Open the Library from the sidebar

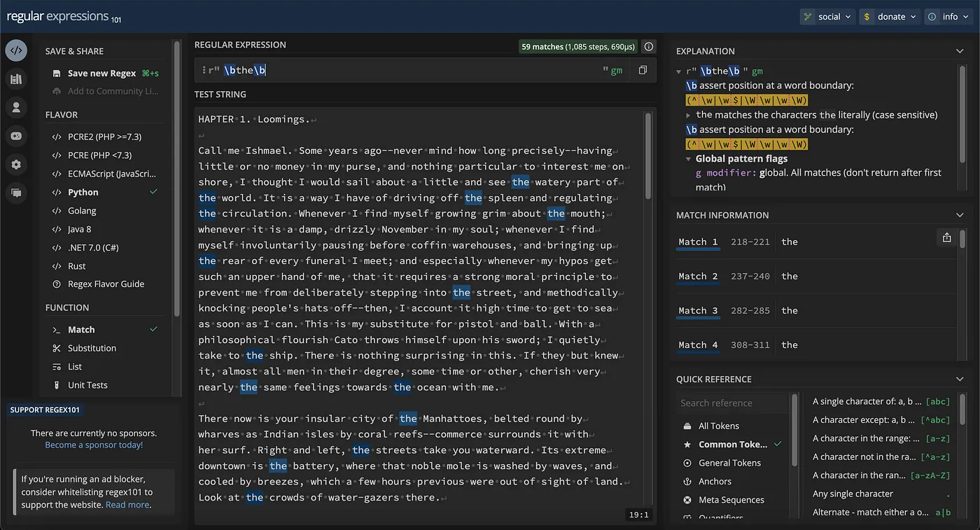click(16, 78)
